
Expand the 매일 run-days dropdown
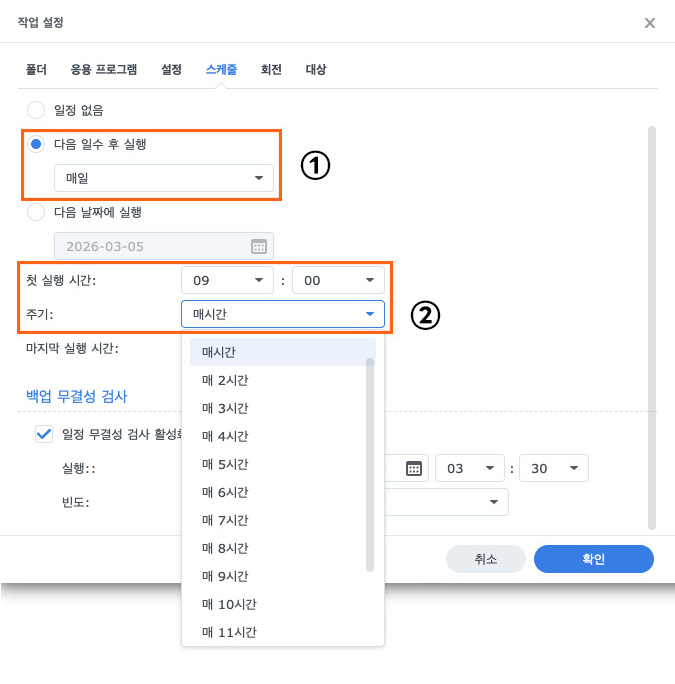[x=163, y=178]
